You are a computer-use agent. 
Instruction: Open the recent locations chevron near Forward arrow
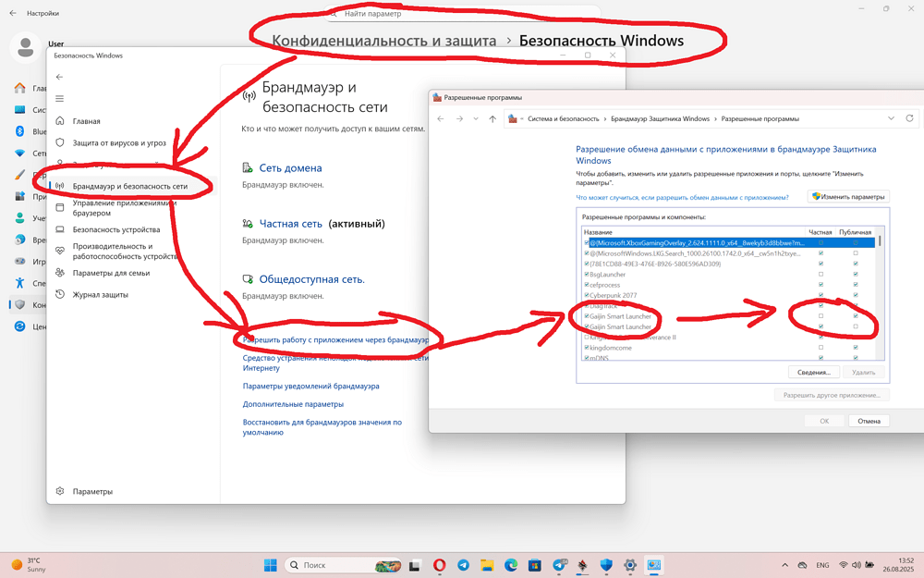point(476,118)
